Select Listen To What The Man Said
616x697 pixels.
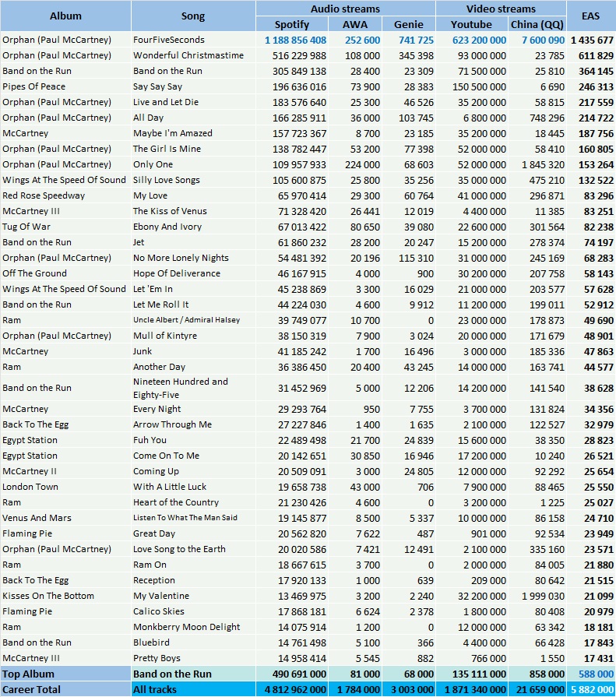[x=193, y=517]
